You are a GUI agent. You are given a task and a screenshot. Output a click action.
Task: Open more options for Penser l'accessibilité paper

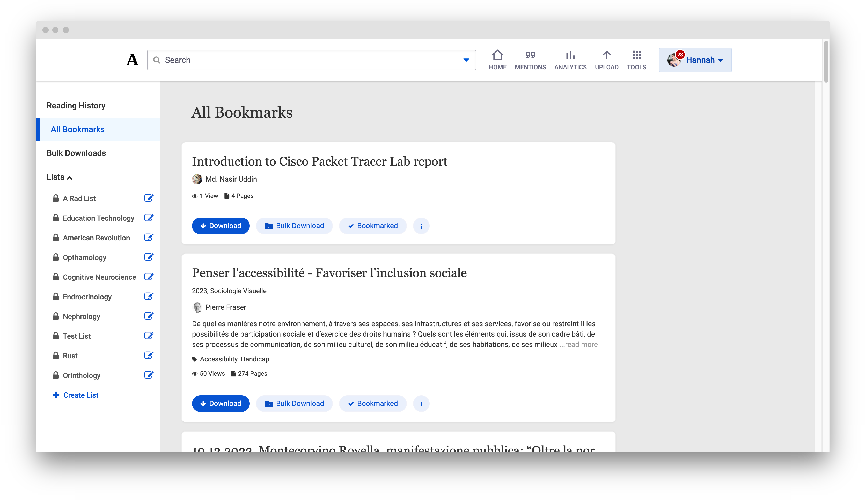[x=421, y=404]
